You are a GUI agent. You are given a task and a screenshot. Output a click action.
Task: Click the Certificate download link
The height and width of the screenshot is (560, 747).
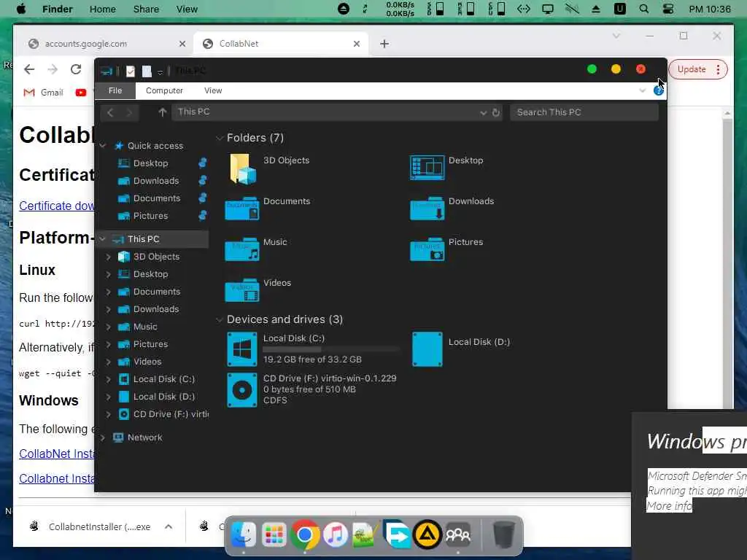(56, 206)
